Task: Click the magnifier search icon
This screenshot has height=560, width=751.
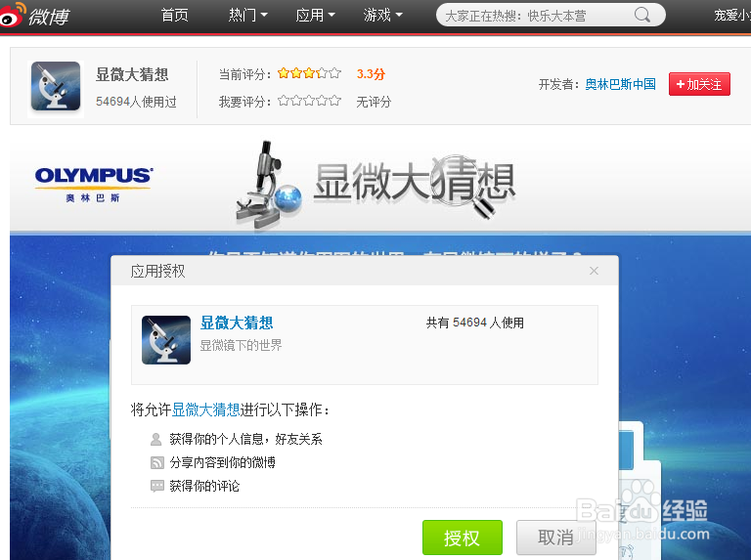Action: click(642, 16)
